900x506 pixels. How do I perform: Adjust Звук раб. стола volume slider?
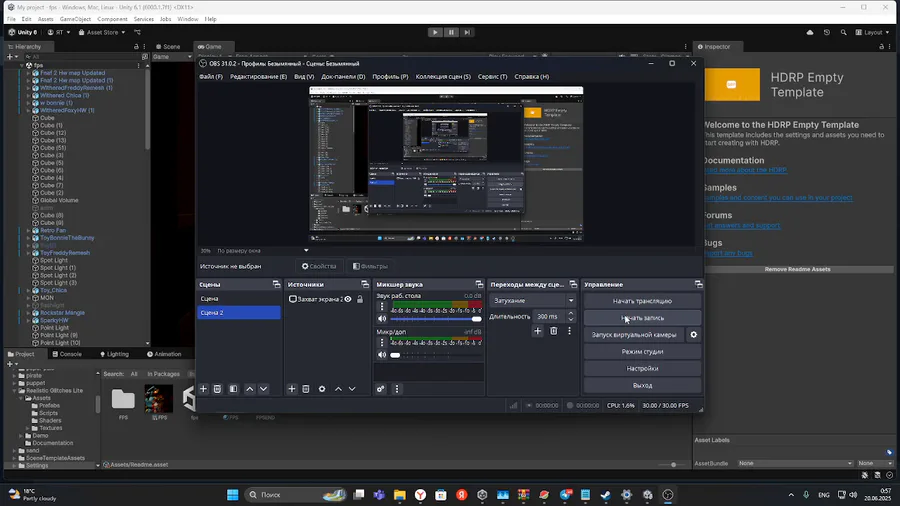[x=436, y=319]
